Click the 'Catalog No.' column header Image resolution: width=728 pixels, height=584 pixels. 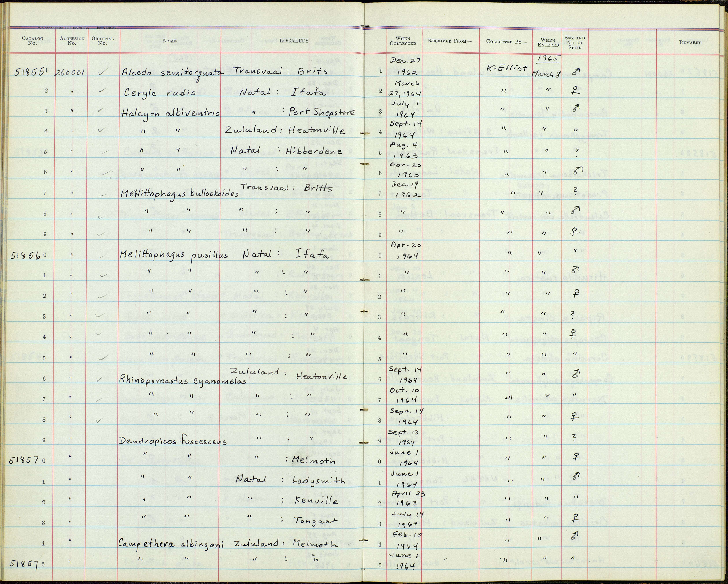(x=32, y=41)
